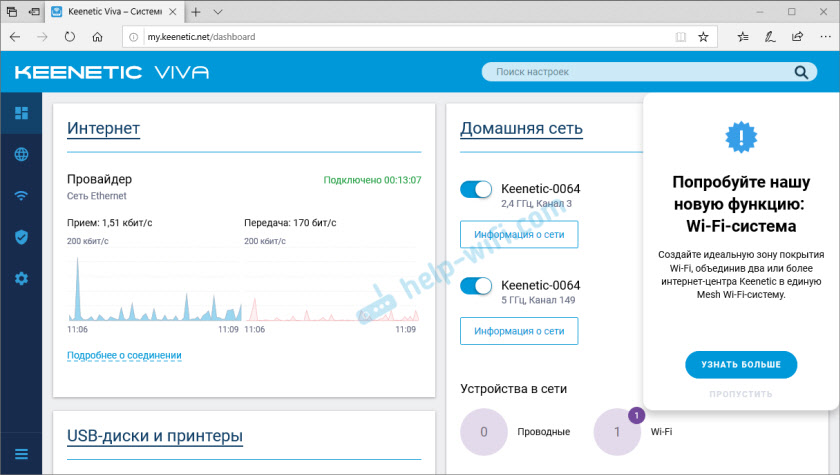
Task: Open the favorites hub icon
Action: pos(743,37)
